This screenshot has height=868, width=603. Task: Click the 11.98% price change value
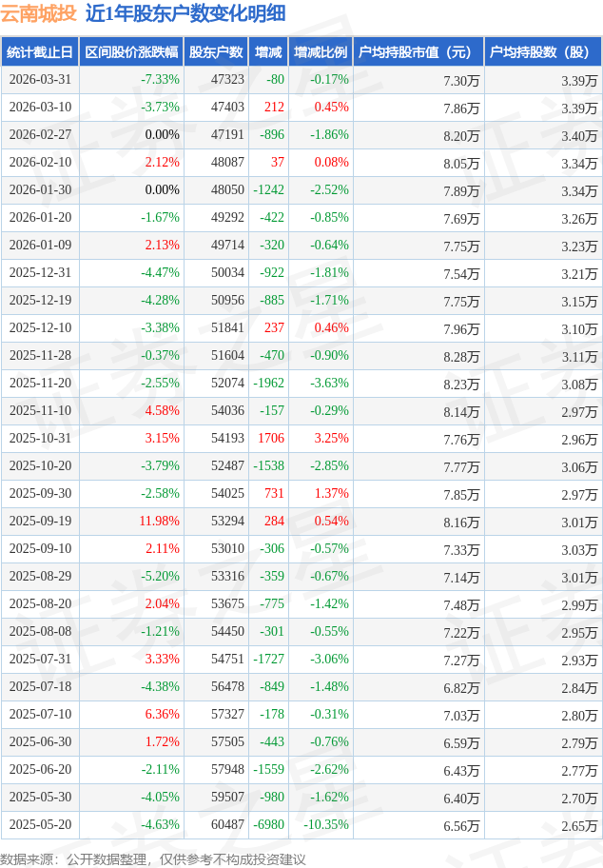point(159,522)
